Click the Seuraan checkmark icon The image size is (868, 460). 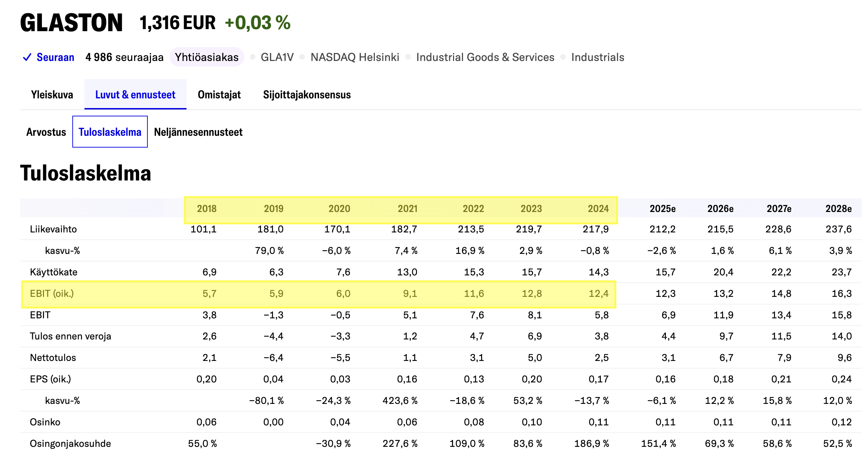click(27, 57)
